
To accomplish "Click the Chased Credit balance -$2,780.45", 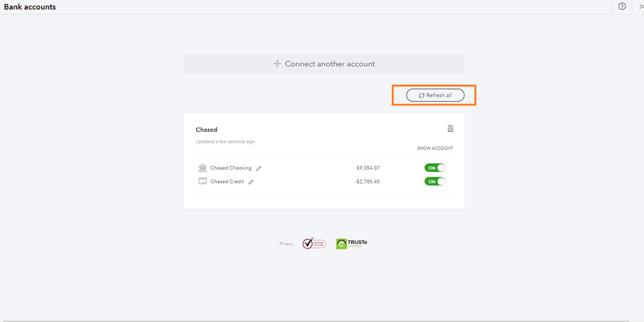I will coord(367,182).
